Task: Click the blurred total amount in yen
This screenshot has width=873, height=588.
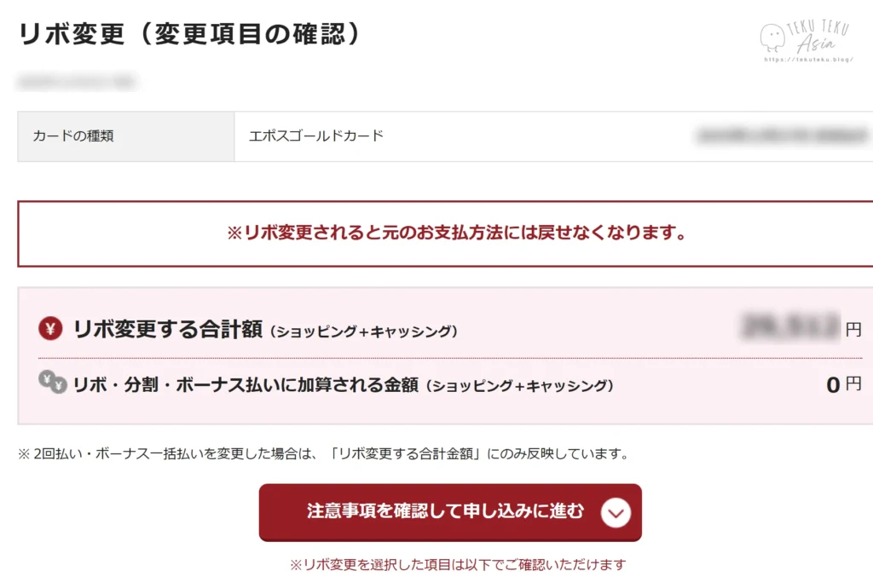Action: click(790, 326)
